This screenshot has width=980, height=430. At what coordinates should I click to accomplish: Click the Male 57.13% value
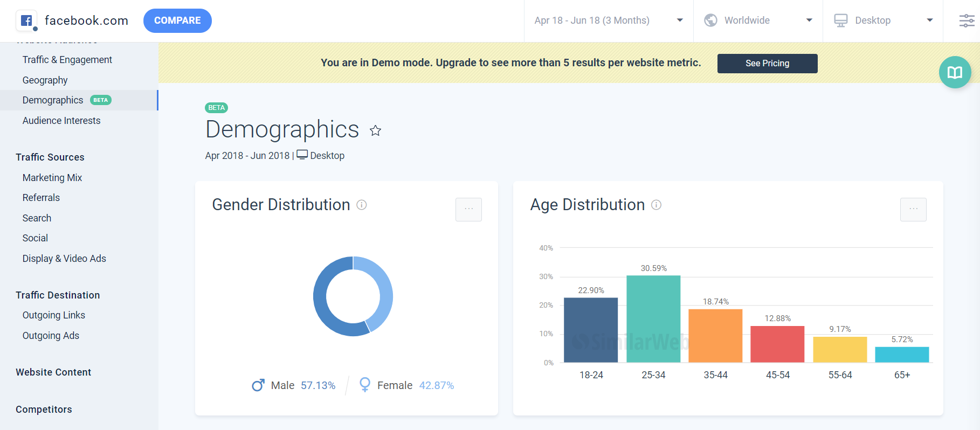[318, 385]
